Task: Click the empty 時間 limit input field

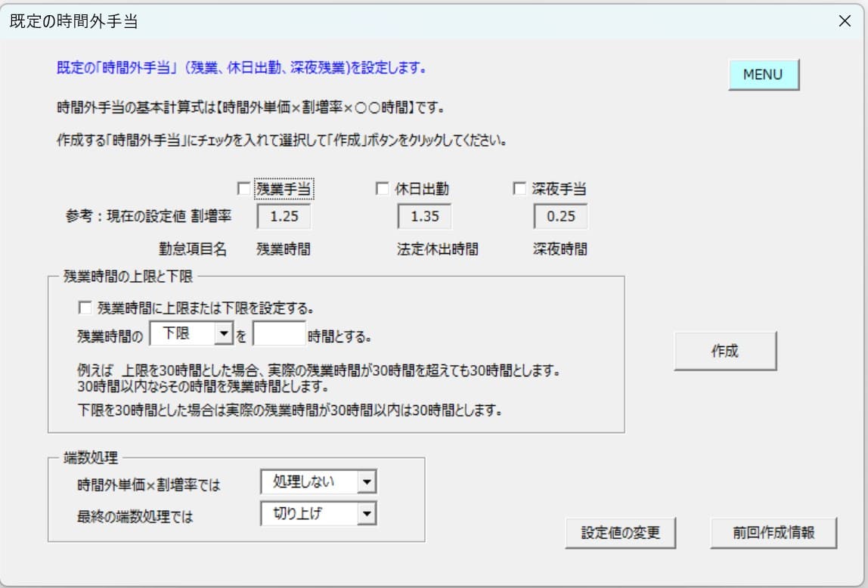Action: [280, 333]
